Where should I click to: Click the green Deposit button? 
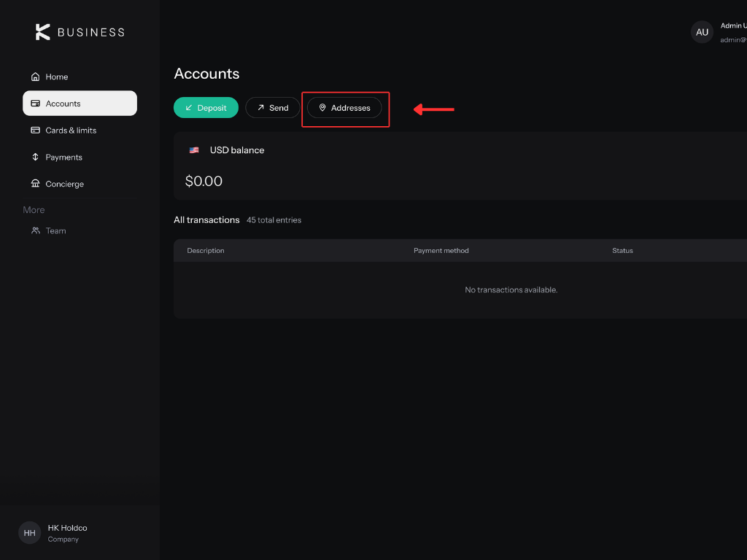[206, 108]
